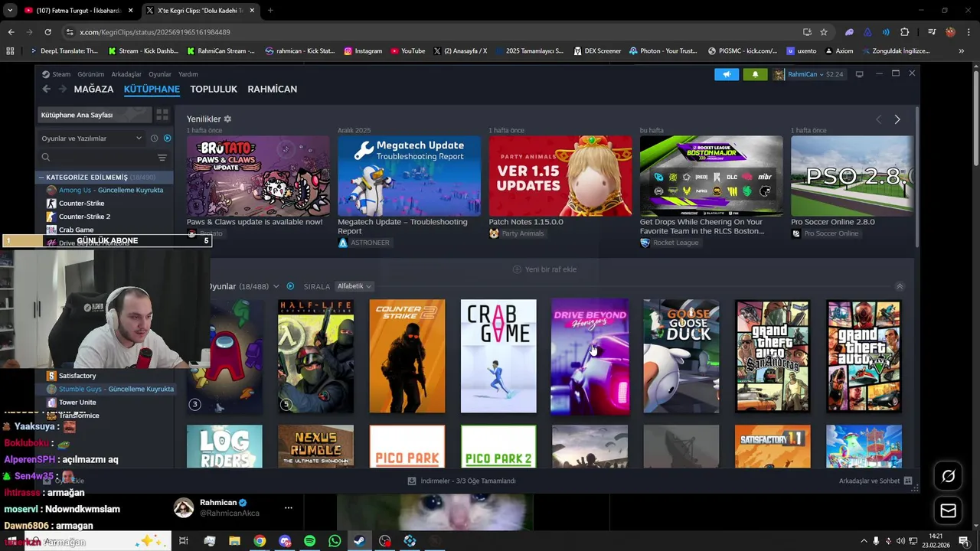Open Arkadaşlar ve Sohbet

click(875, 481)
